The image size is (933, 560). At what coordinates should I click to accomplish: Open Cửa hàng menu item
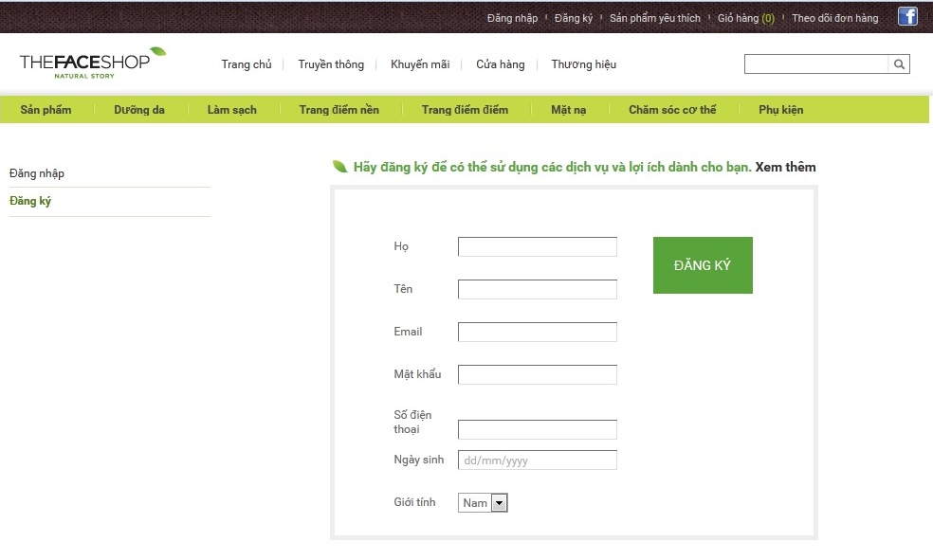(501, 64)
